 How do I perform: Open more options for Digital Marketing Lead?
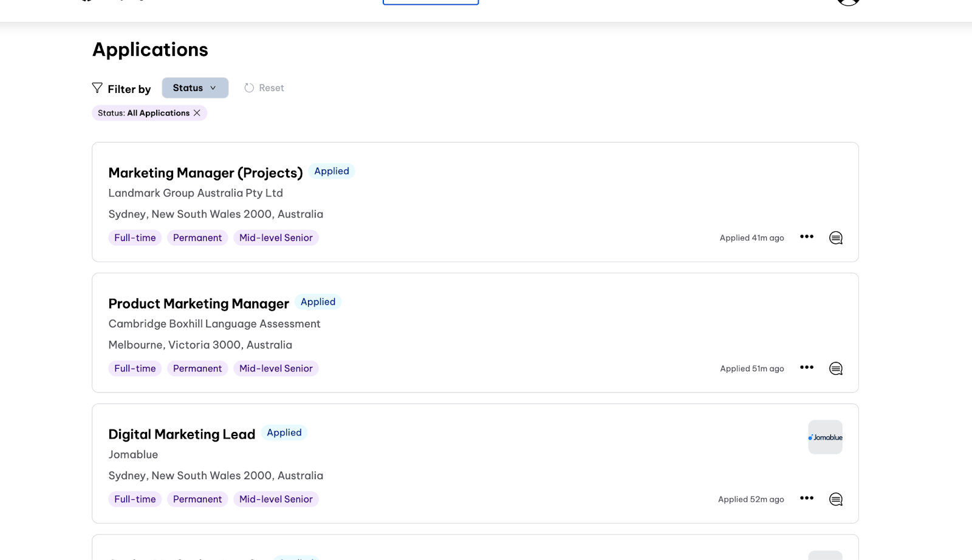(807, 498)
